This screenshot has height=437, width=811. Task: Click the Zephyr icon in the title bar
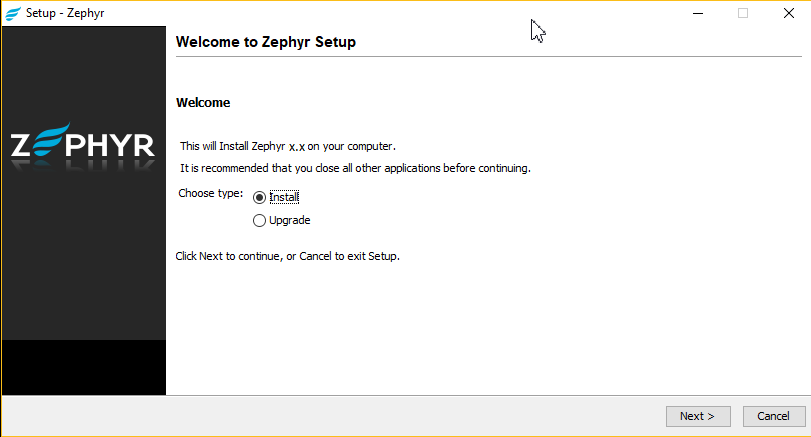[13, 13]
